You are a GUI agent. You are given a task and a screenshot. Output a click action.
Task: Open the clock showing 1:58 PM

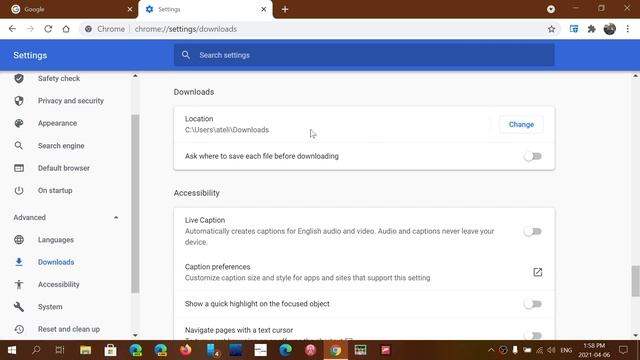594,350
